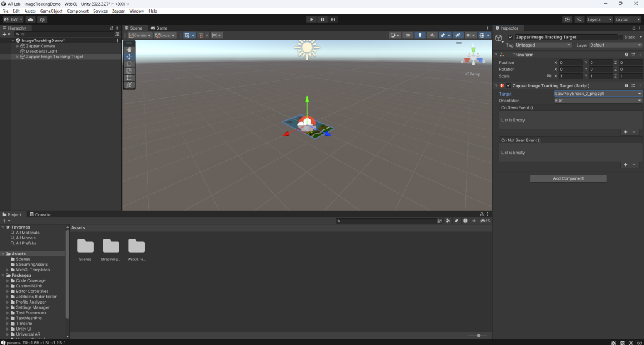The width and height of the screenshot is (644, 345).
Task: Open the Zappar menu
Action: pos(118,11)
